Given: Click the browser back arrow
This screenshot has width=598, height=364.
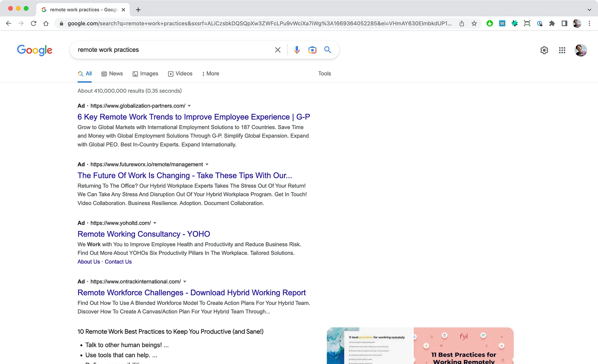Looking at the screenshot, I should pos(9,23).
